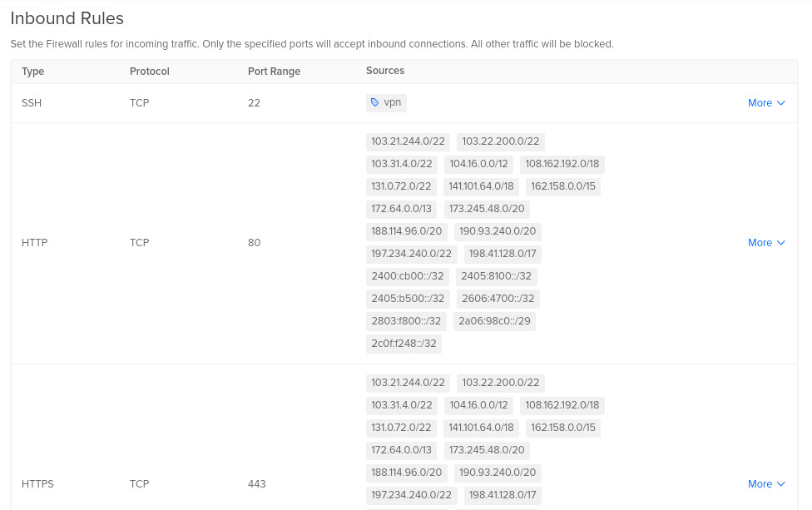Click 141.101.64.0/18 in the HTTP rule
Screen dimensions: 812x510
(481, 186)
